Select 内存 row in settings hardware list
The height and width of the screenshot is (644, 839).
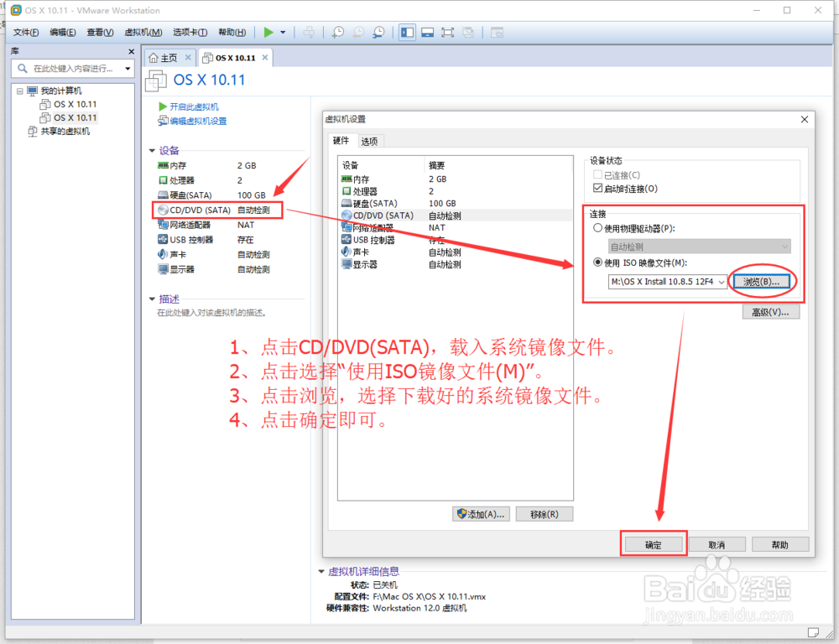tap(456, 179)
